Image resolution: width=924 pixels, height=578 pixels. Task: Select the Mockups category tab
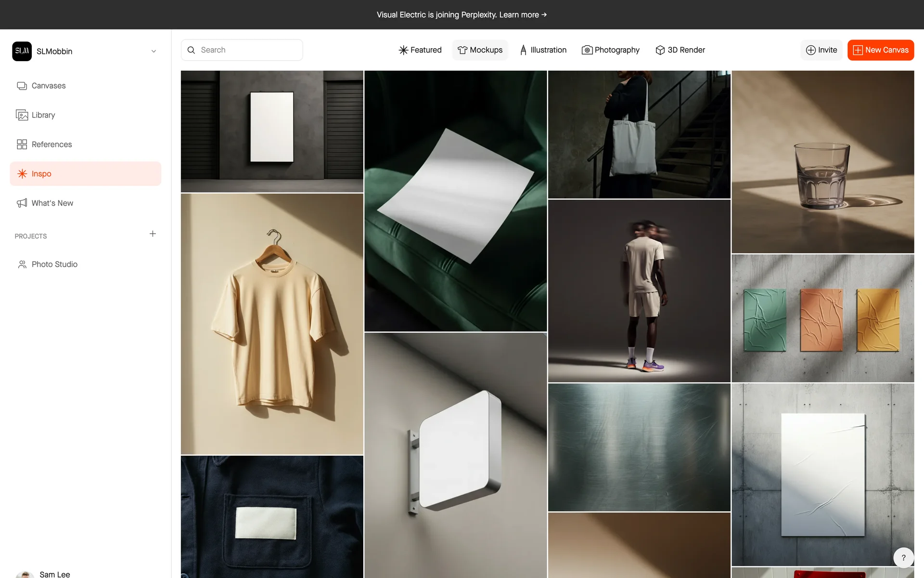480,50
